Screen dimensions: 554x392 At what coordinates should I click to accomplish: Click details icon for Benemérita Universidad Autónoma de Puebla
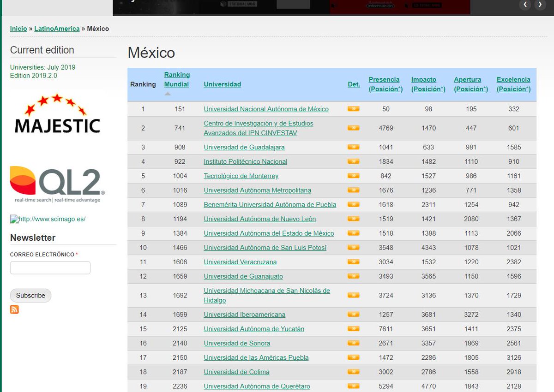tap(354, 204)
